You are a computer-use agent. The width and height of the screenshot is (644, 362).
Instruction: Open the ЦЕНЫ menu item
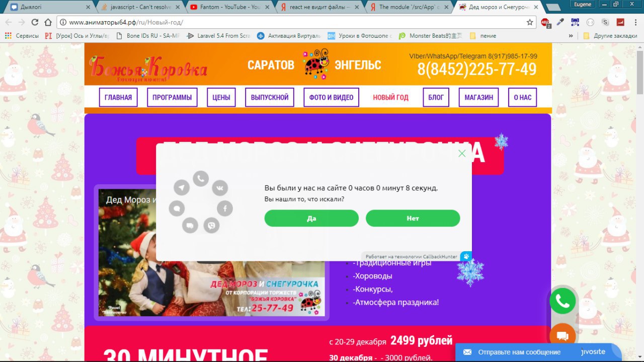point(221,98)
